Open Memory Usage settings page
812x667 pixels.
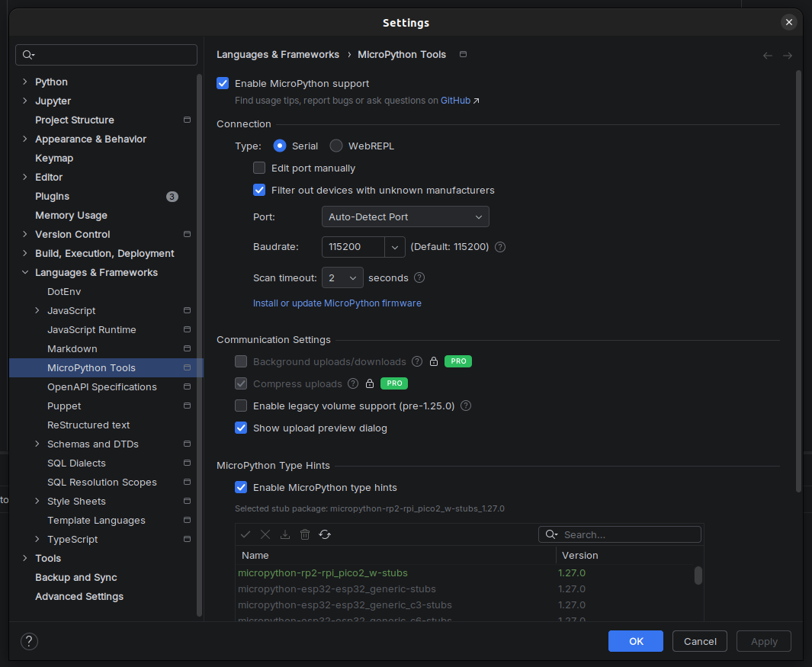(x=71, y=216)
